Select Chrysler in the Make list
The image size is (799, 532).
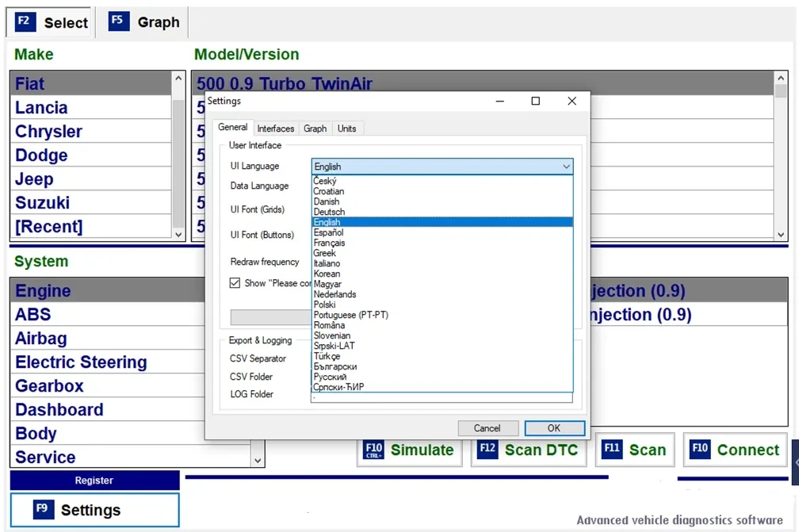click(90, 132)
